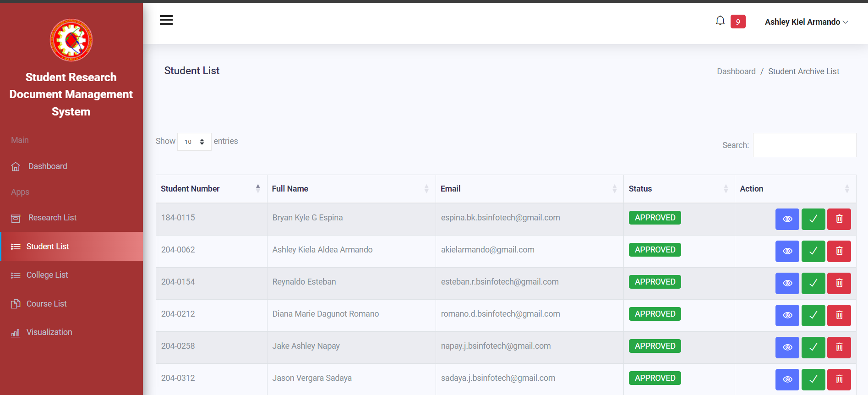Screen dimensions: 868x395
Task: Delete Ashley Kiela Aldea Armando's entry
Action: 839,251
